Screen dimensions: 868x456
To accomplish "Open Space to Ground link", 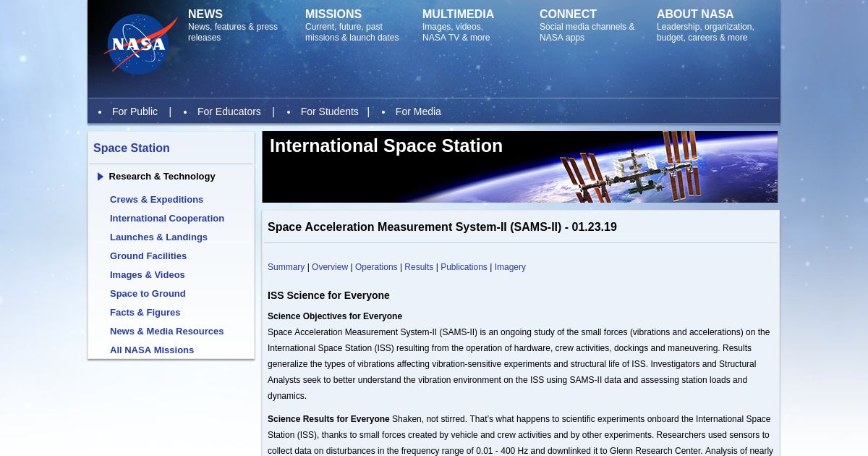I will 148,294.
